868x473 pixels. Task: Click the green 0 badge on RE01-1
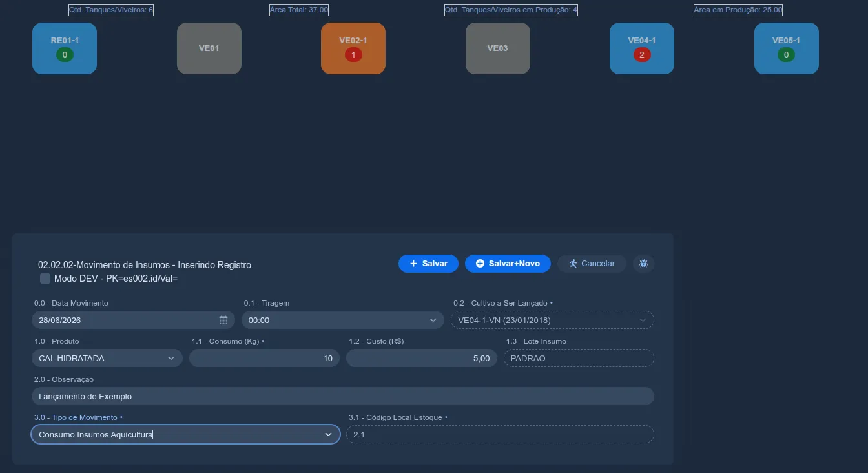pyautogui.click(x=65, y=55)
